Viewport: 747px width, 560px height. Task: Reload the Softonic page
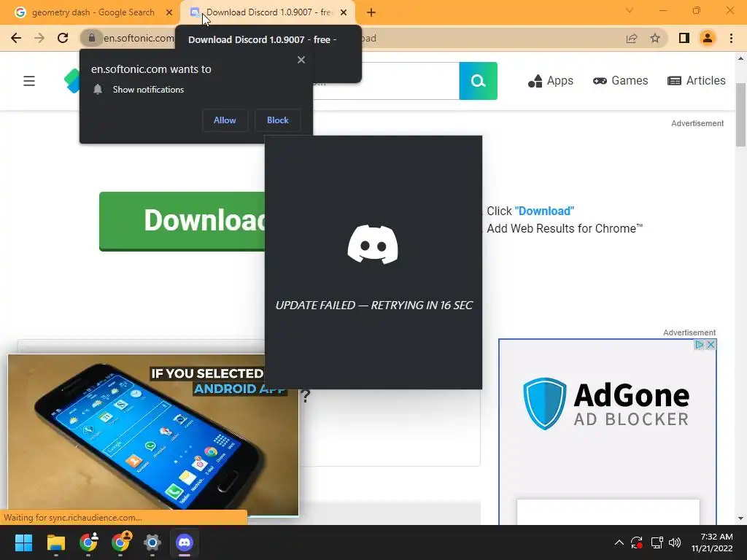pos(63,38)
